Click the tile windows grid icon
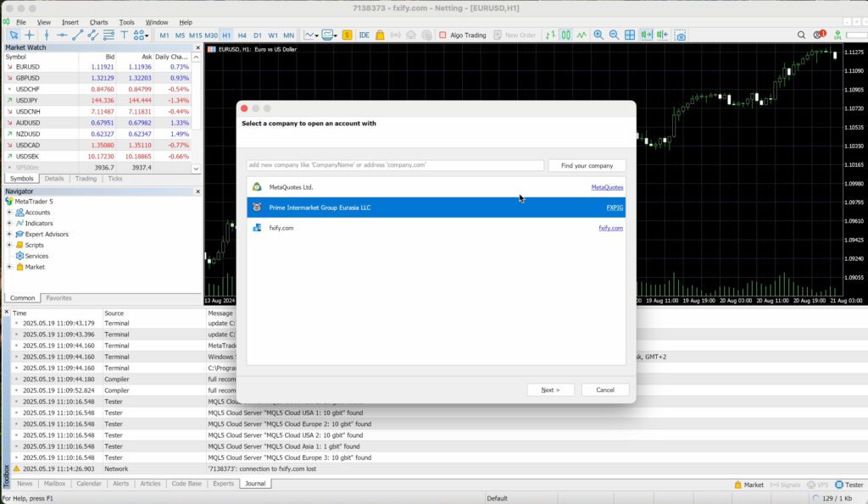 [x=630, y=35]
